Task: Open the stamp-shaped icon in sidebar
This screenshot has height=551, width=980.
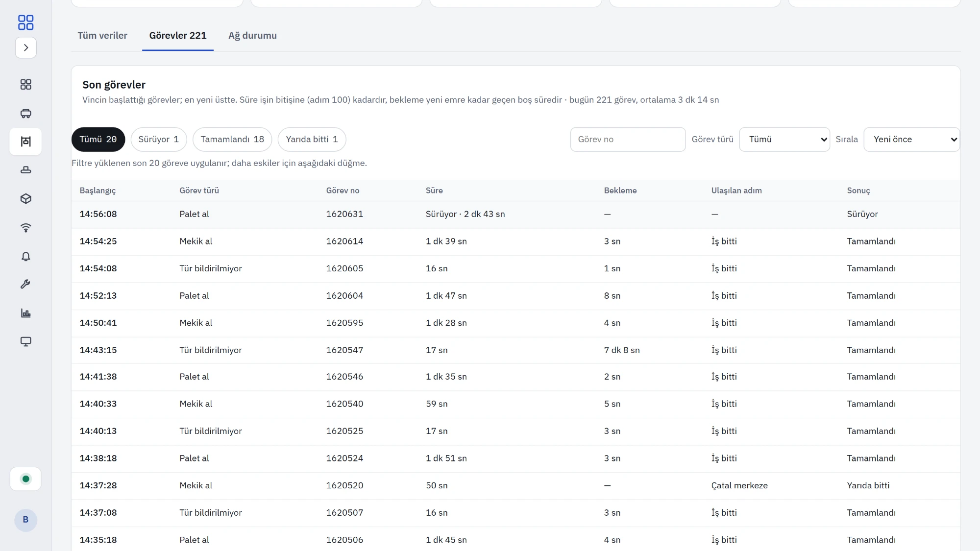Action: (x=26, y=170)
